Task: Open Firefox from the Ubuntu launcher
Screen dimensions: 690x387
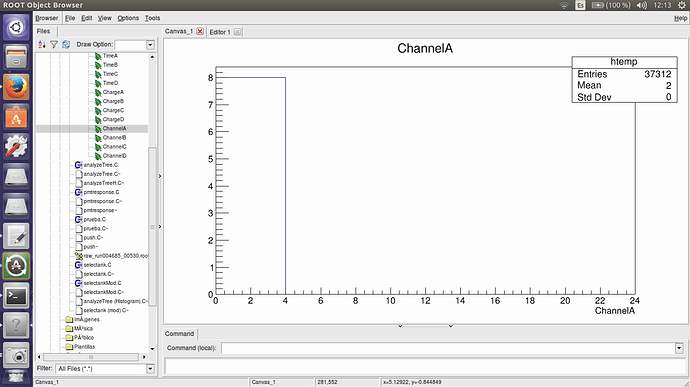Action: click(x=16, y=87)
